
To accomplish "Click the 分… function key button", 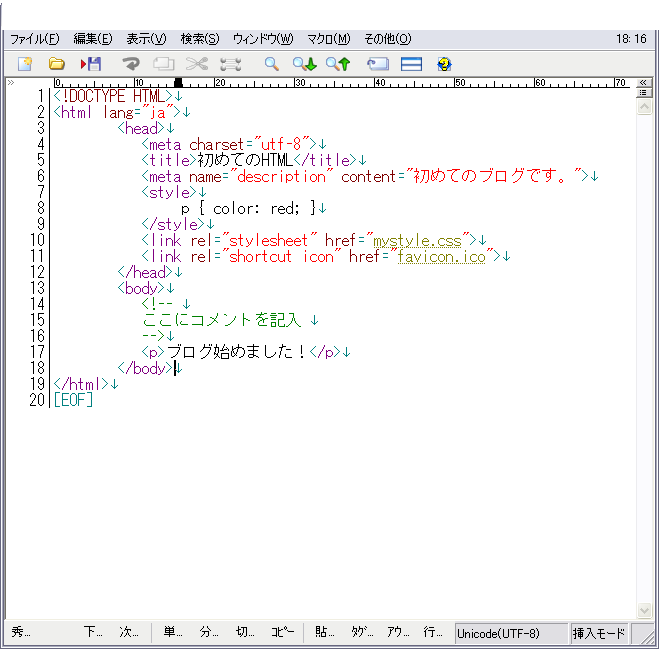I will pos(209,632).
